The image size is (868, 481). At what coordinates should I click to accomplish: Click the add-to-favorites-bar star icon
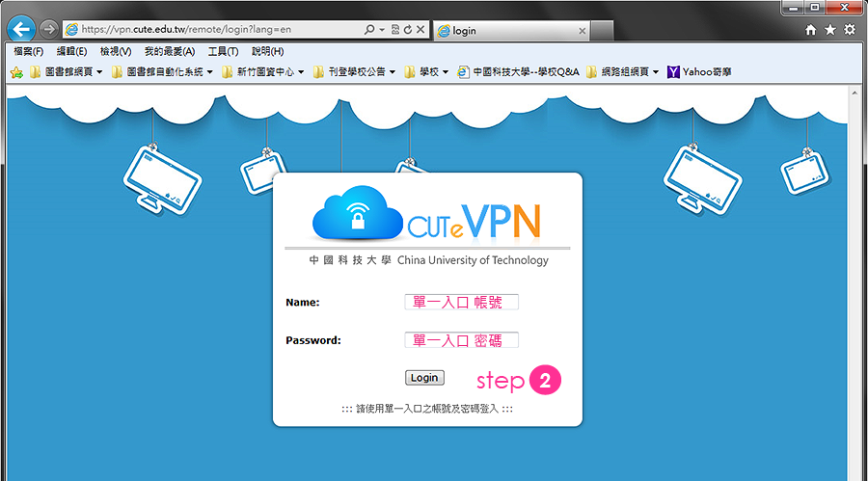[x=16, y=72]
